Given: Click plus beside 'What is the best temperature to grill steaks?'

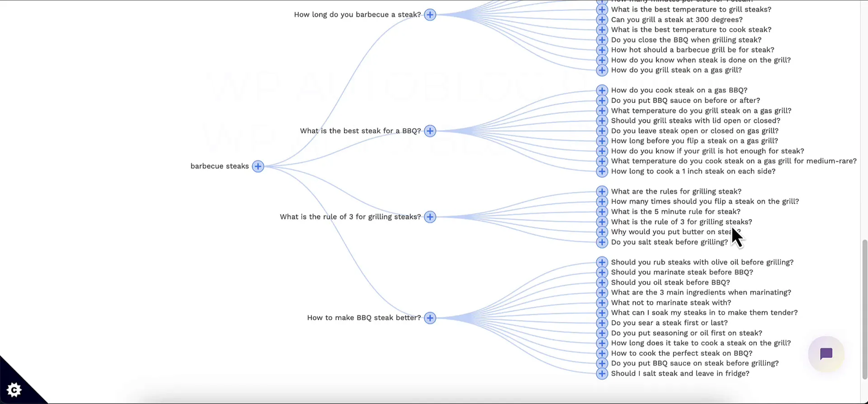Looking at the screenshot, I should [x=602, y=9].
